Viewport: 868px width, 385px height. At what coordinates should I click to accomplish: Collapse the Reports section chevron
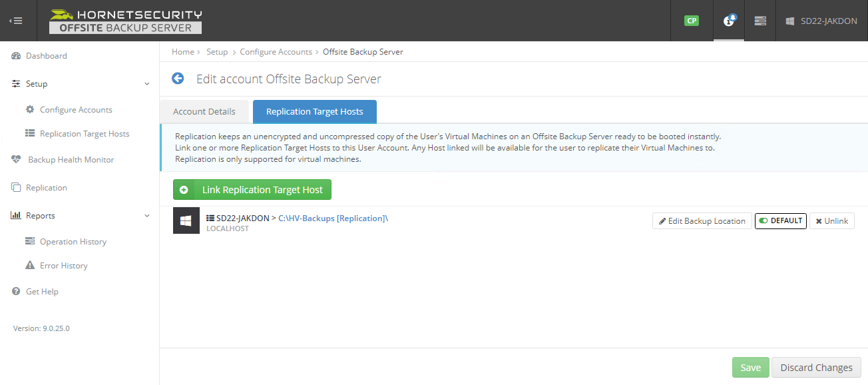coord(147,216)
